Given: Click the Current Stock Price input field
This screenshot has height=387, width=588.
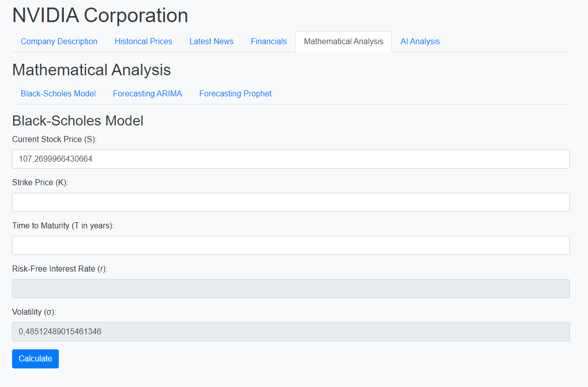Looking at the screenshot, I should point(290,159).
